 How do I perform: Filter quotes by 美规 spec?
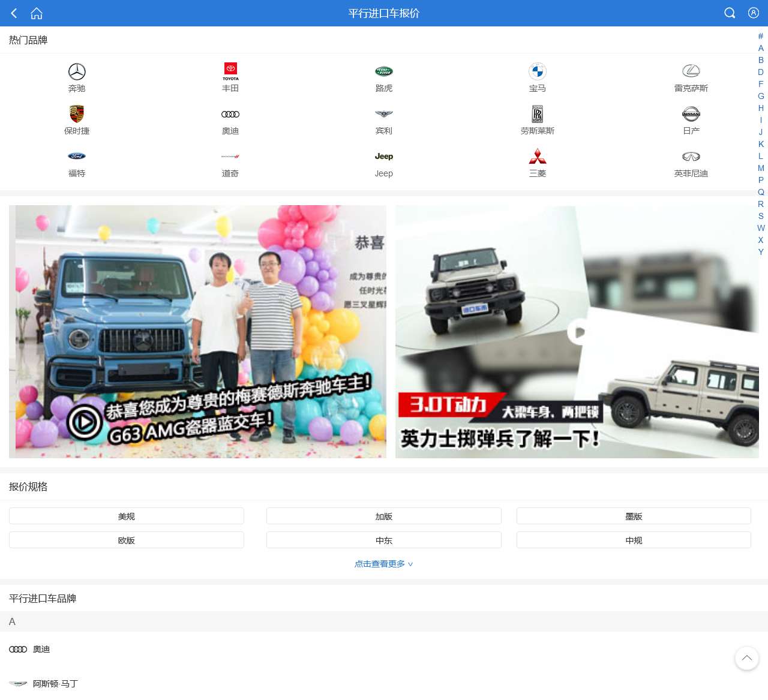click(127, 516)
